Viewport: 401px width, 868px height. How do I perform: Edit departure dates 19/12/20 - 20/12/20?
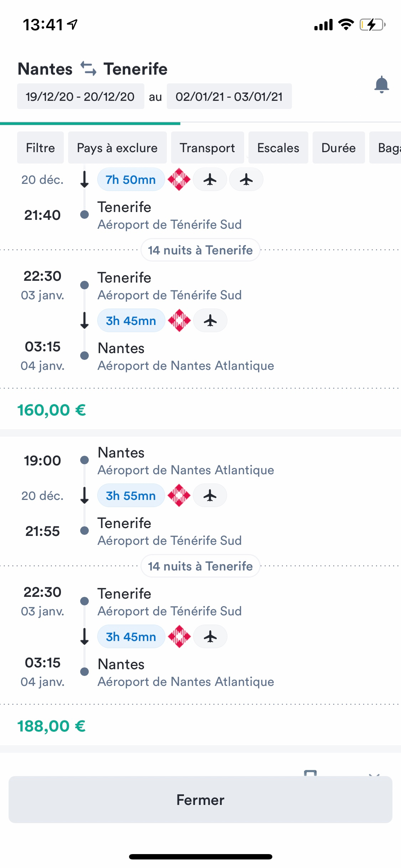80,97
